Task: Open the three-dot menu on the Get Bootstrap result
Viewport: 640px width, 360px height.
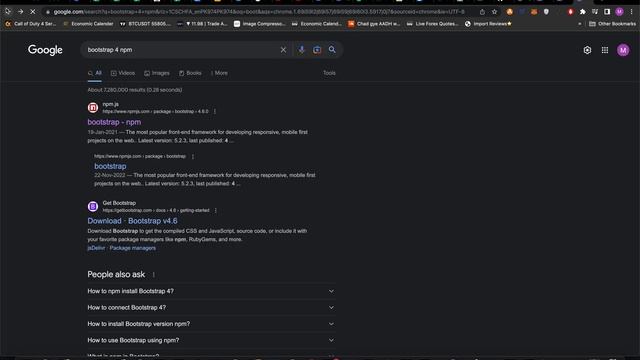Action: coord(216,211)
